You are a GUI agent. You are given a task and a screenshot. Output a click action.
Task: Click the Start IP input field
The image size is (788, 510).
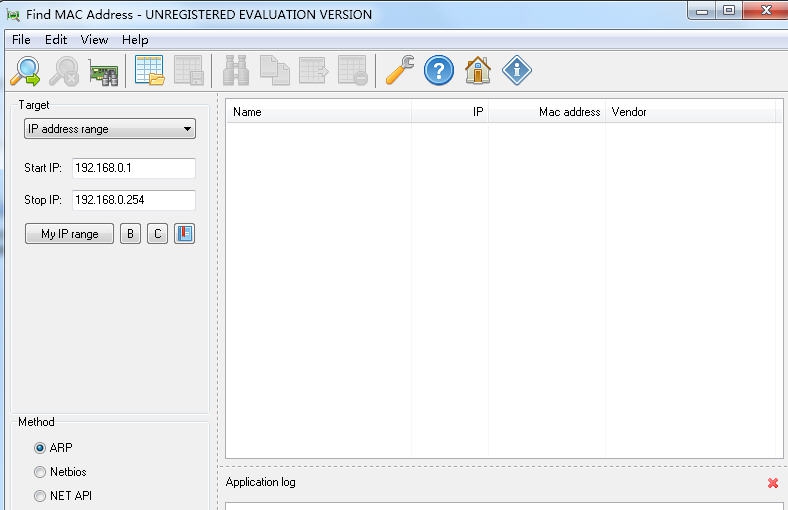coord(133,168)
